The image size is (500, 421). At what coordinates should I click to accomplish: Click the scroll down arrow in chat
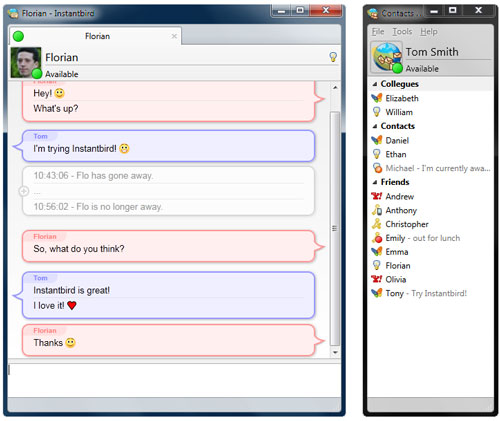[335, 352]
